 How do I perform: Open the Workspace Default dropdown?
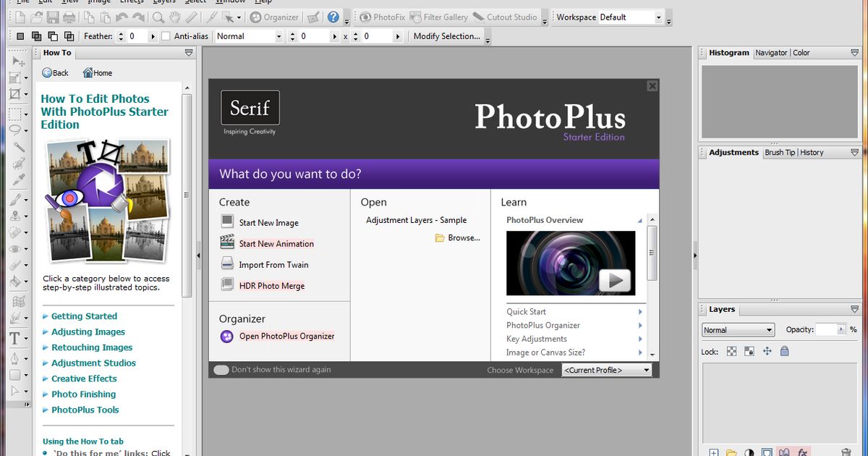coord(658,17)
